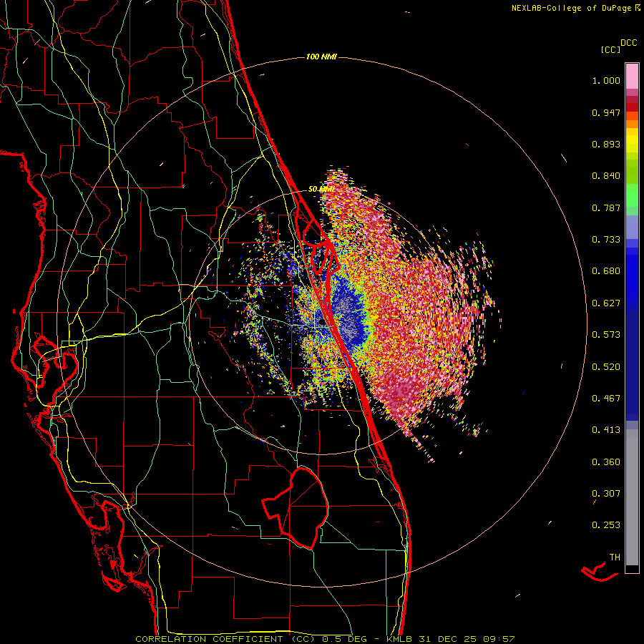Image resolution: width=644 pixels, height=644 pixels.
Task: Click CORRELATION COEFFICIENT in the bottom caption
Action: pyautogui.click(x=209, y=639)
